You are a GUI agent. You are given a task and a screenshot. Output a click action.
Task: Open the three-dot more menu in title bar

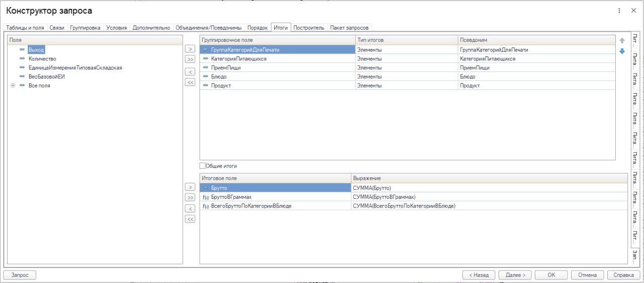tap(619, 11)
